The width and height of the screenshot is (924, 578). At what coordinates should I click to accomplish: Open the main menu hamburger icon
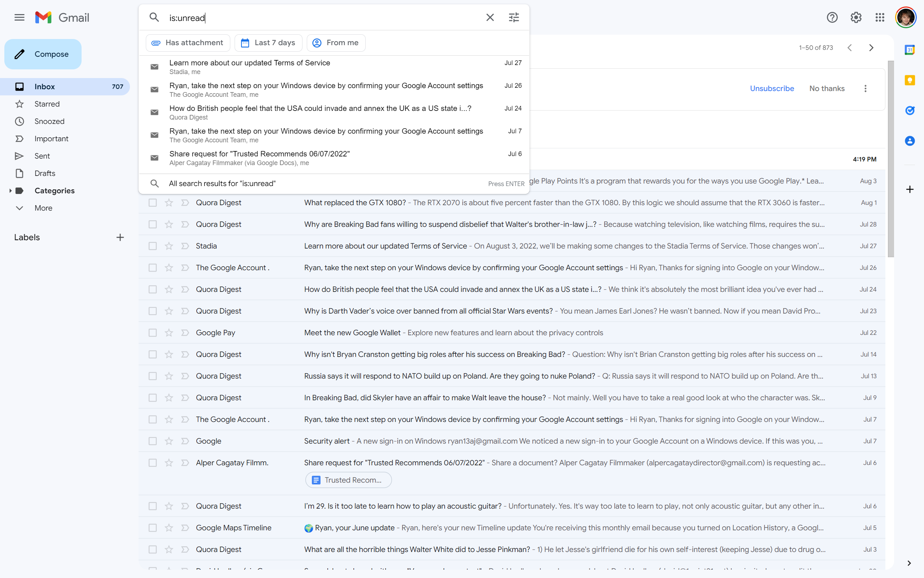(19, 18)
